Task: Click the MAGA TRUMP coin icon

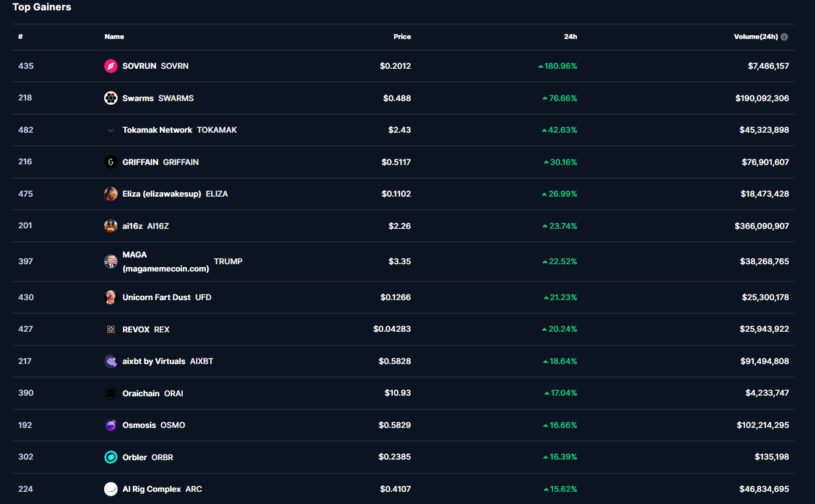Action: [111, 262]
